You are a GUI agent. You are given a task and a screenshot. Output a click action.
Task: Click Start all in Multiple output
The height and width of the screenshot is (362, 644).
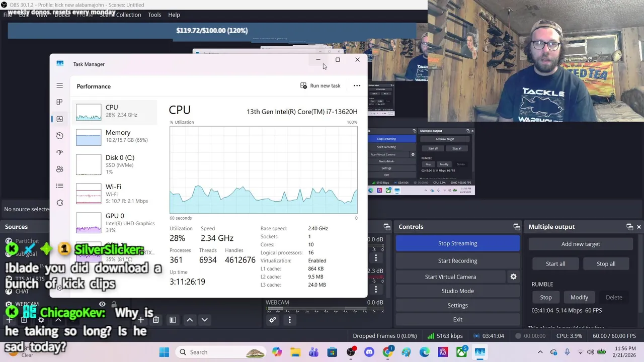click(x=555, y=263)
